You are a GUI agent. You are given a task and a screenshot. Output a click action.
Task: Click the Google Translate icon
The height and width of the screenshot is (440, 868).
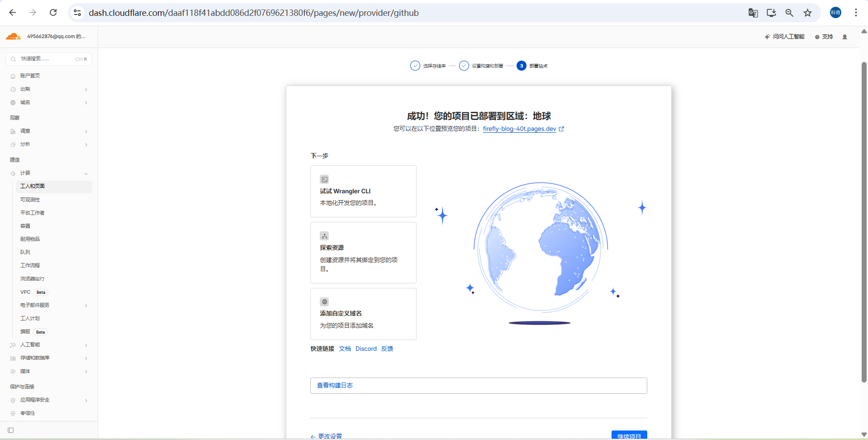pos(753,13)
